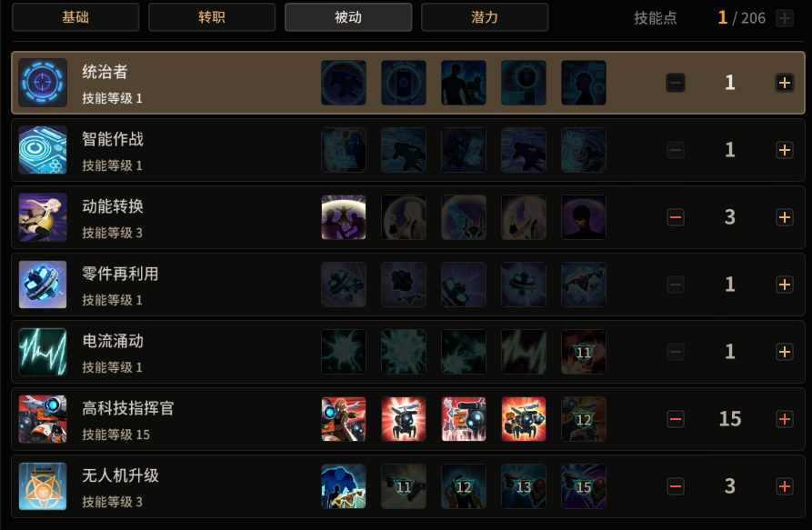
Task: Click the 智能作战 skill icon
Action: tap(43, 150)
